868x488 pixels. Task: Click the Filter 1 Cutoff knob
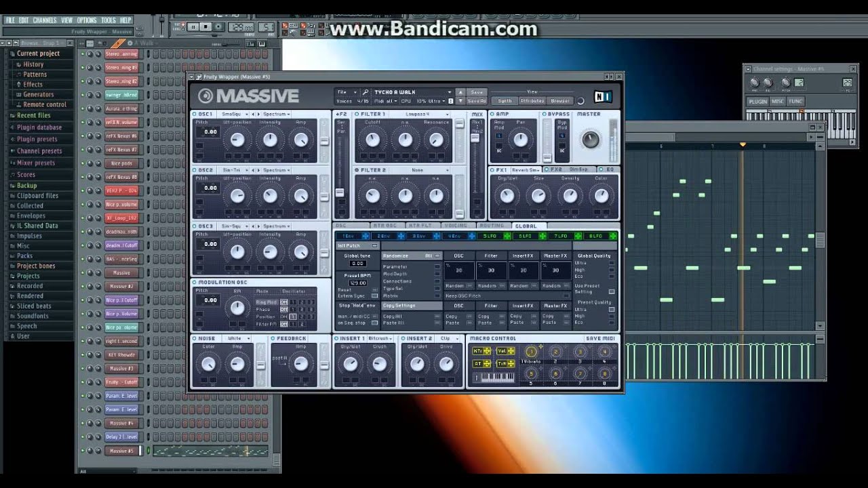point(372,140)
